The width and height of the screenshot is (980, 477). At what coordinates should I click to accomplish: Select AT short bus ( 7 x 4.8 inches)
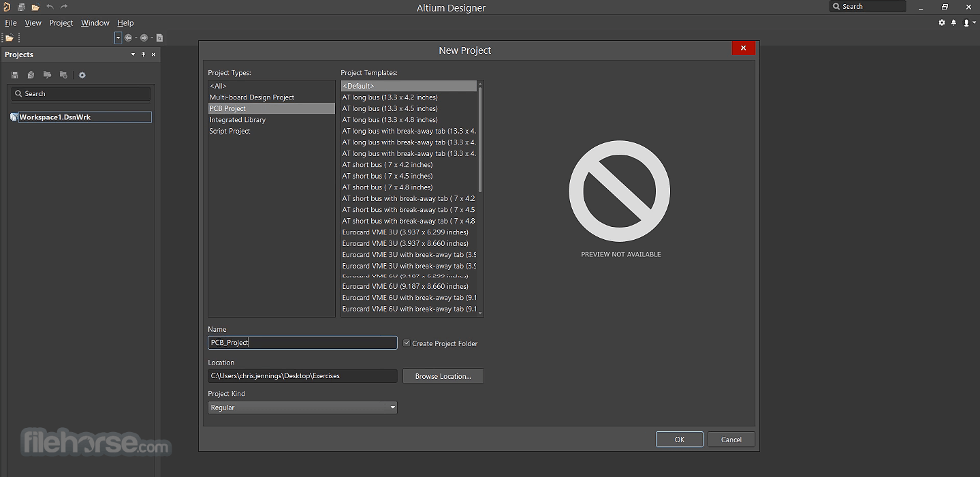pyautogui.click(x=409, y=187)
